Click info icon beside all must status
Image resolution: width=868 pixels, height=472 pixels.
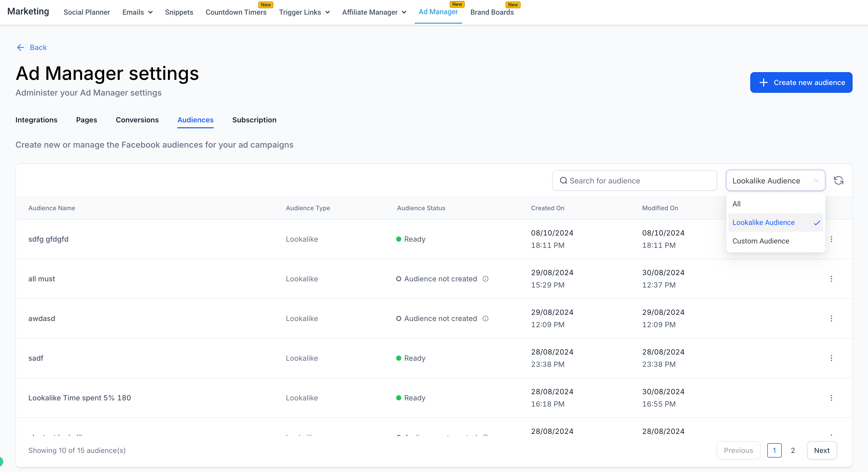pos(486,279)
